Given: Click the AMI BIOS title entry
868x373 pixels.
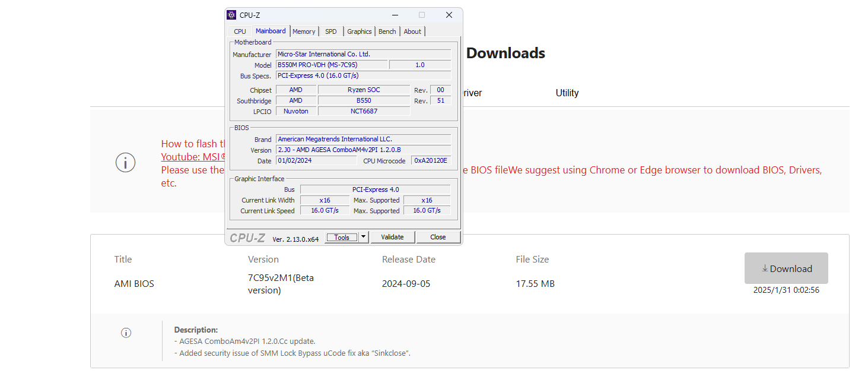Looking at the screenshot, I should [x=134, y=284].
